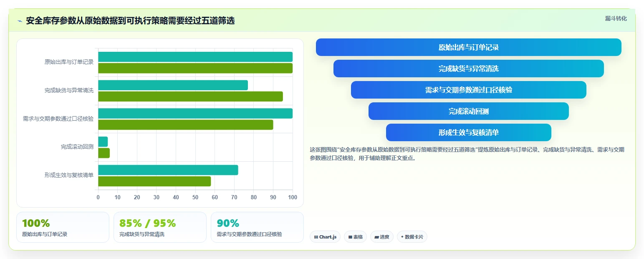644x259 pixels.
Task: Click the 表格 tag chip
Action: (x=355, y=237)
